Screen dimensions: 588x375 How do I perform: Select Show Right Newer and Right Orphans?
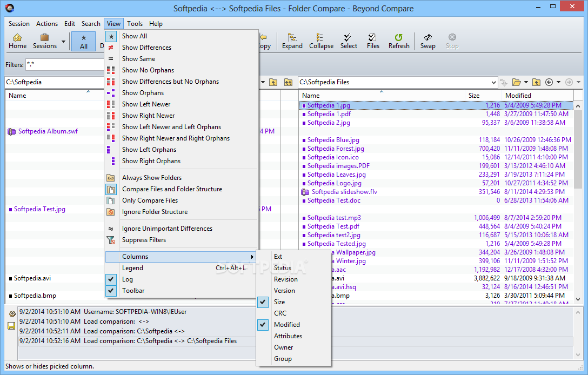tap(182, 138)
